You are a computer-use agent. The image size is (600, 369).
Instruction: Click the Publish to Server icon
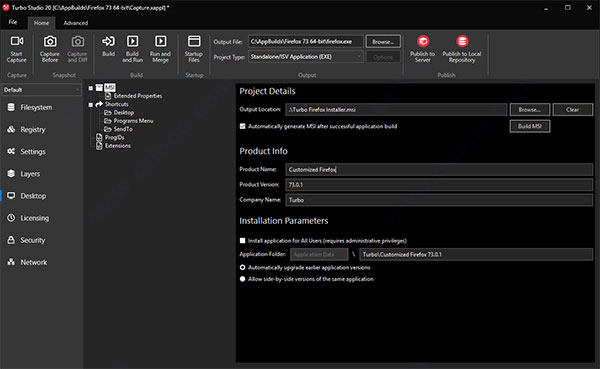pos(423,41)
